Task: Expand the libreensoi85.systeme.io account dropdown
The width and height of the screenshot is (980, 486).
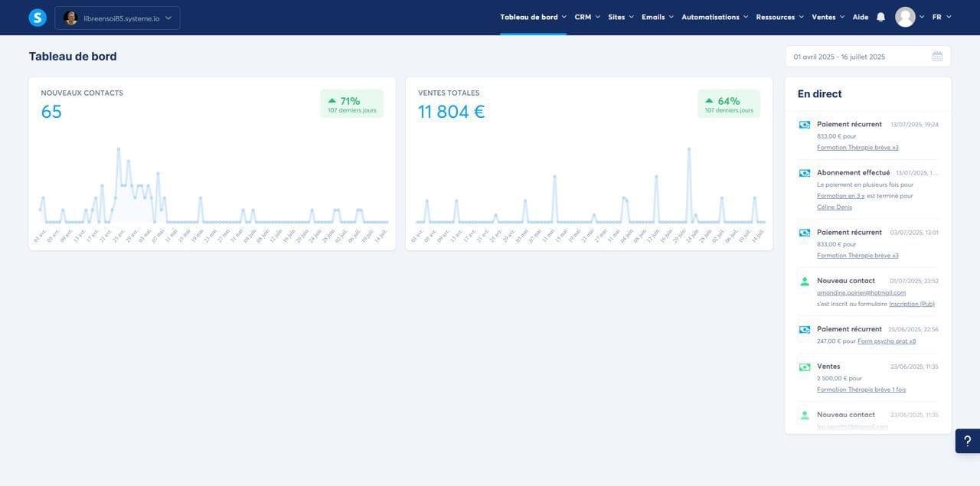Action: pyautogui.click(x=117, y=18)
